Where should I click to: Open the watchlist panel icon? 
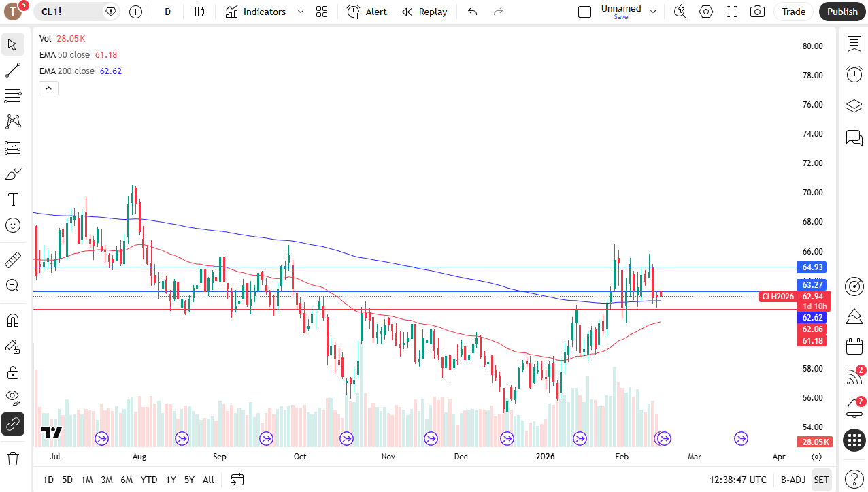(854, 44)
